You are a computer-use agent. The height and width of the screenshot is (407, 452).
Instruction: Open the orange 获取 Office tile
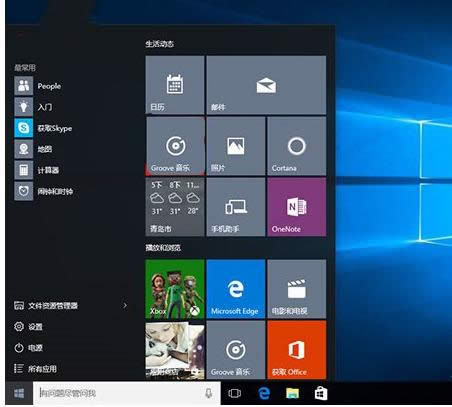coord(297,350)
